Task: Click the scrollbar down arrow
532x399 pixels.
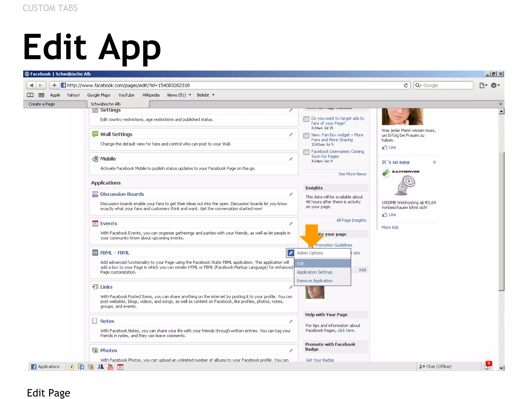Action: (501, 368)
